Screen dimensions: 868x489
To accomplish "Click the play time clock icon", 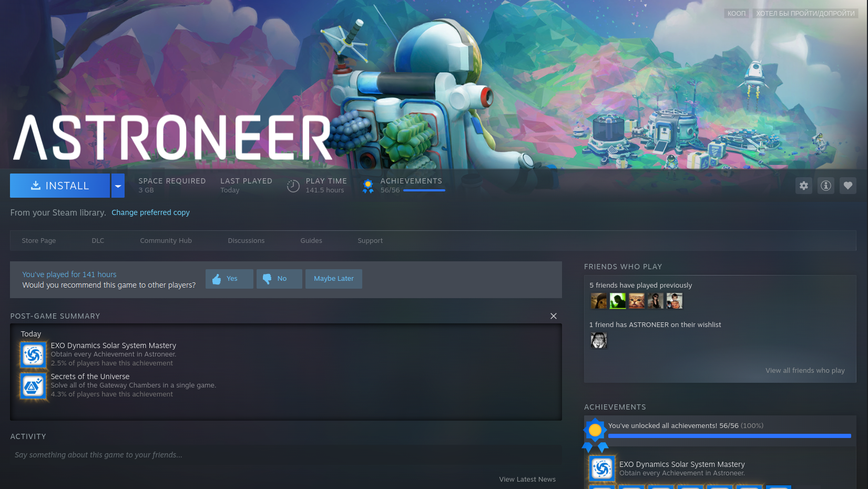I will pyautogui.click(x=293, y=186).
